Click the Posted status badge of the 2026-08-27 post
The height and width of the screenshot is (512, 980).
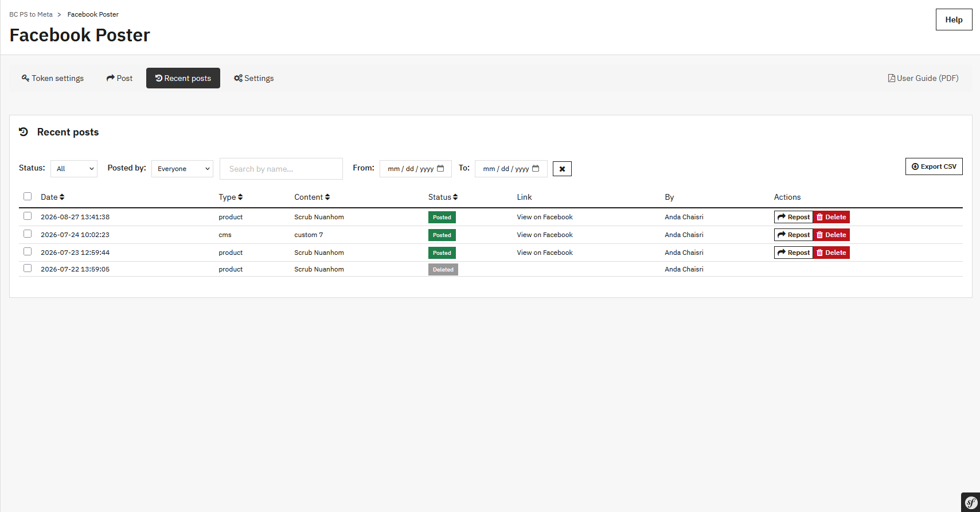442,218
